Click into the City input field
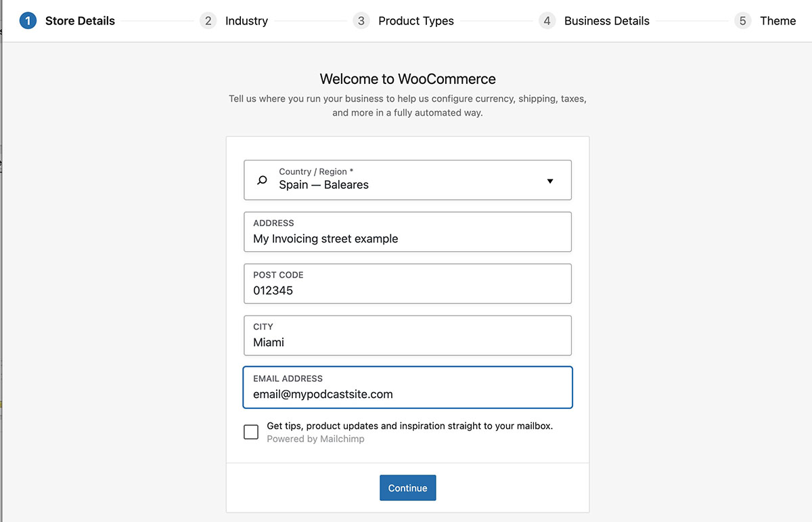Screen dimensions: 812x522 (407, 335)
